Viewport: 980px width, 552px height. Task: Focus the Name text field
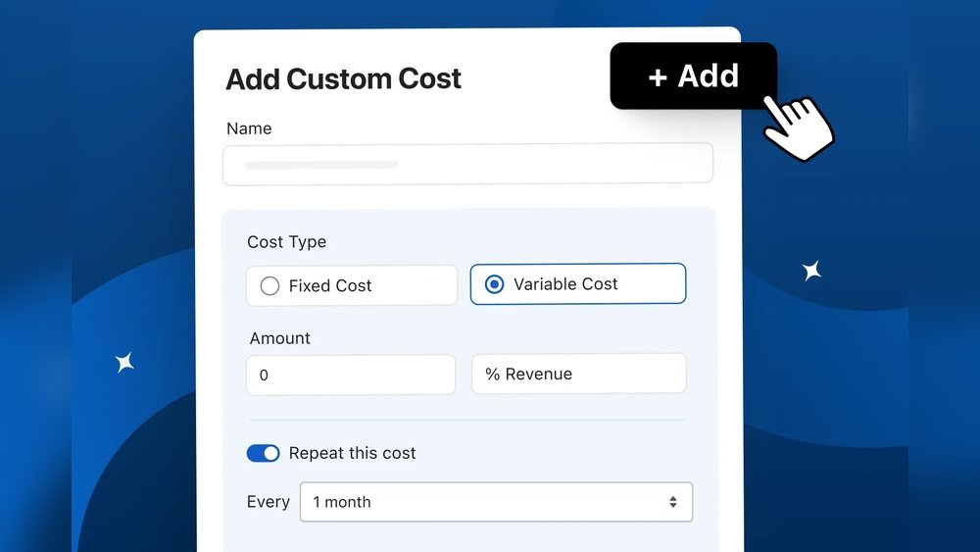[x=467, y=165]
